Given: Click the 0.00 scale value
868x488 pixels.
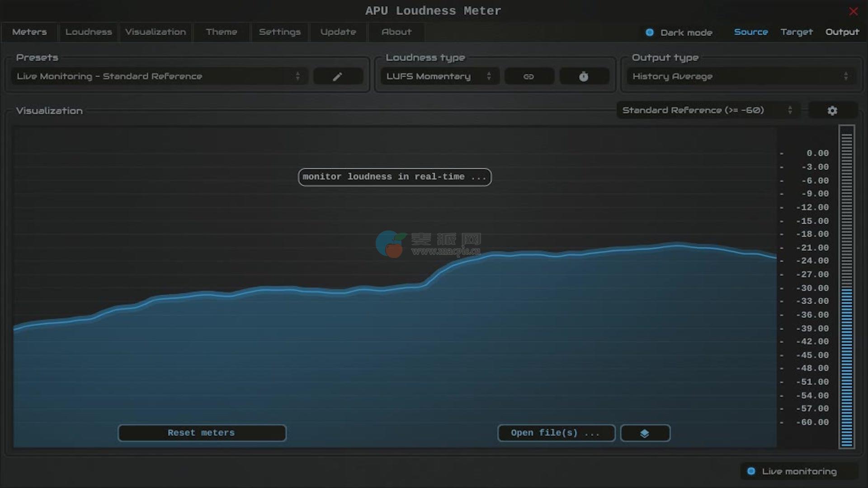Looking at the screenshot, I should pyautogui.click(x=817, y=153).
